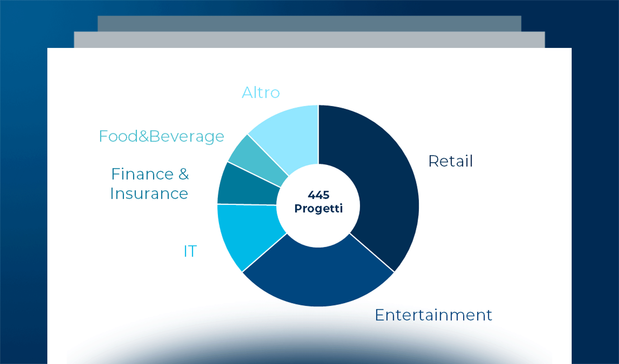Click the Altro label above the chart
Image resolution: width=619 pixels, height=364 pixels.
pos(261,93)
